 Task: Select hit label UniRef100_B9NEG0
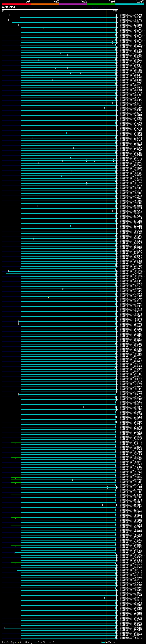[x=131, y=339]
